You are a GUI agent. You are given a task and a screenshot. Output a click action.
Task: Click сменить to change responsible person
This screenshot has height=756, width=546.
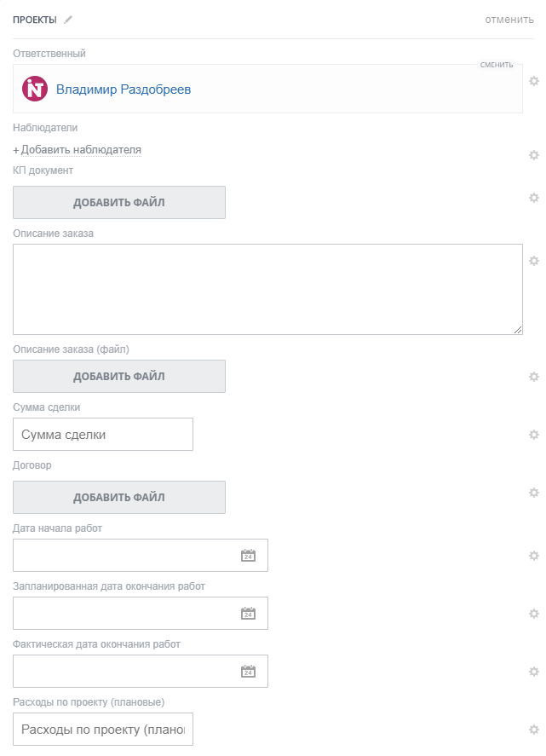pos(497,65)
